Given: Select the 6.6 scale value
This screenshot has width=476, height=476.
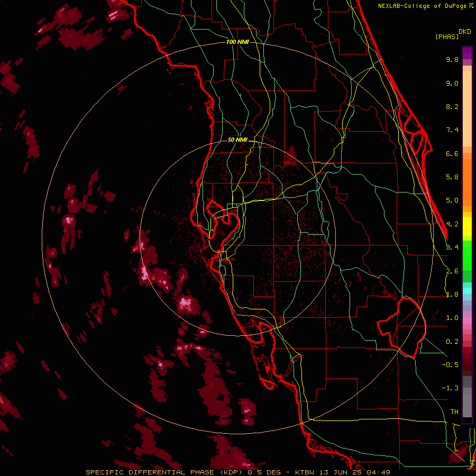Looking at the screenshot, I should click(452, 153).
